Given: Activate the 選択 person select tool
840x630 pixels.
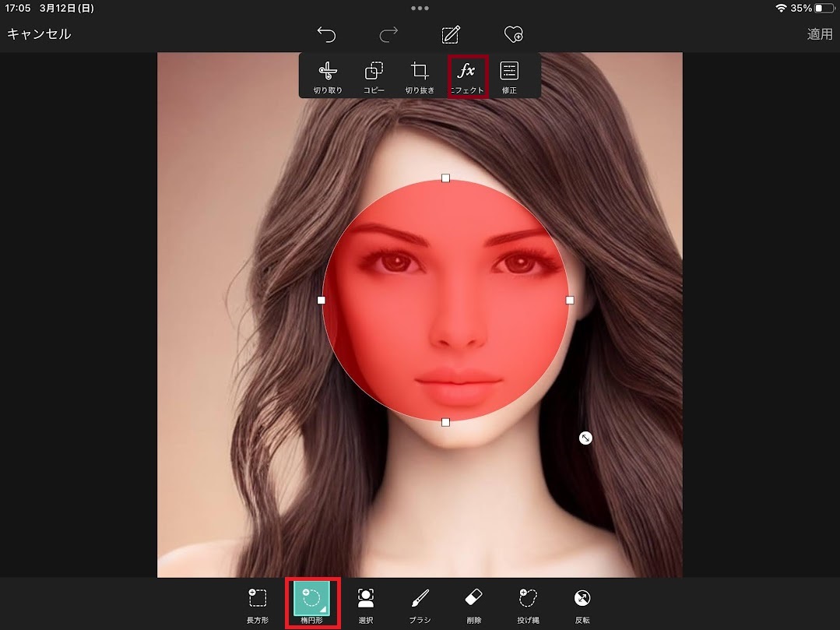Looking at the screenshot, I should [x=366, y=604].
